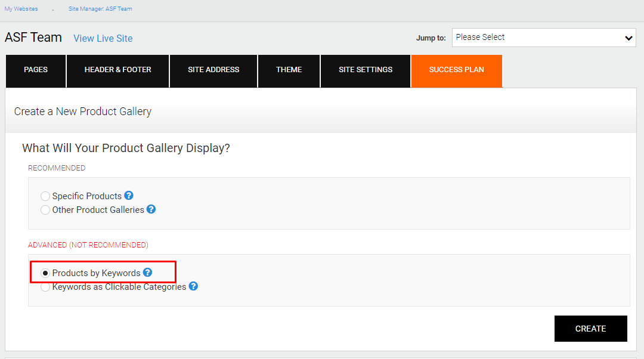Image resolution: width=644 pixels, height=359 pixels.
Task: Switch to SITE SETTINGS tab
Action: coord(366,70)
